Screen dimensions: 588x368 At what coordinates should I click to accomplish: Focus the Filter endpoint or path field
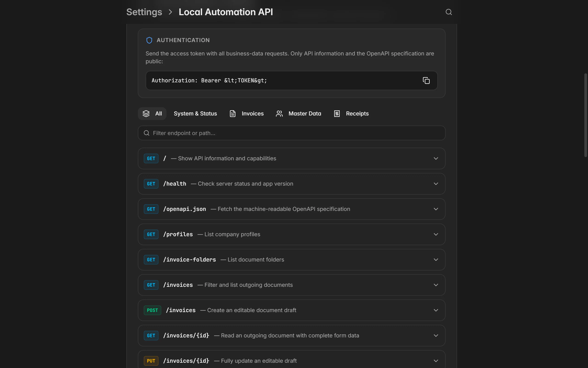click(291, 133)
